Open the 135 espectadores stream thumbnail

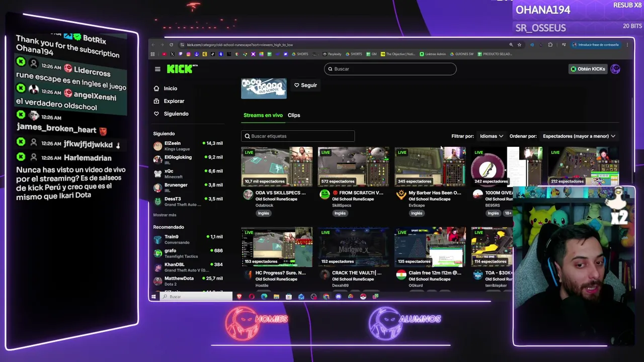[430, 246]
